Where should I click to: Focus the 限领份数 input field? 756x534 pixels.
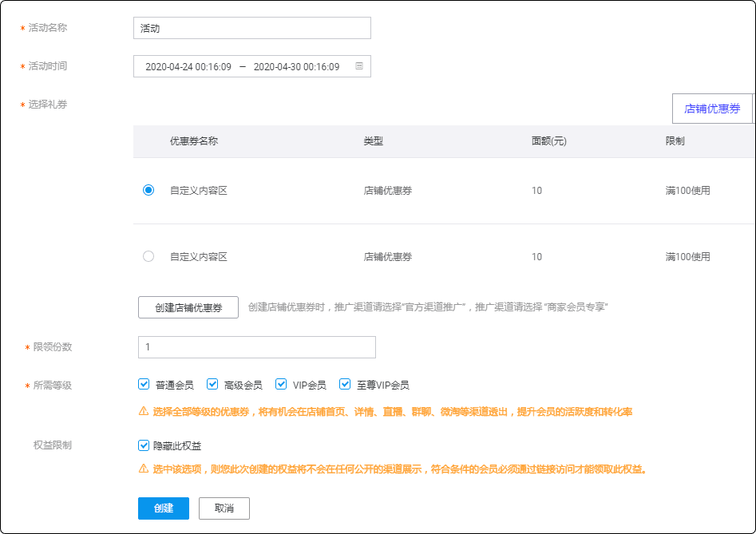[257, 347]
